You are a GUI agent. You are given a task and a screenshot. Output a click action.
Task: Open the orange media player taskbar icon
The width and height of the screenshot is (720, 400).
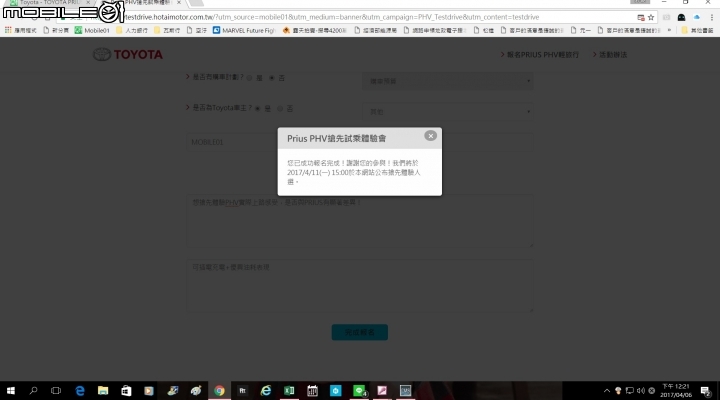(x=149, y=391)
